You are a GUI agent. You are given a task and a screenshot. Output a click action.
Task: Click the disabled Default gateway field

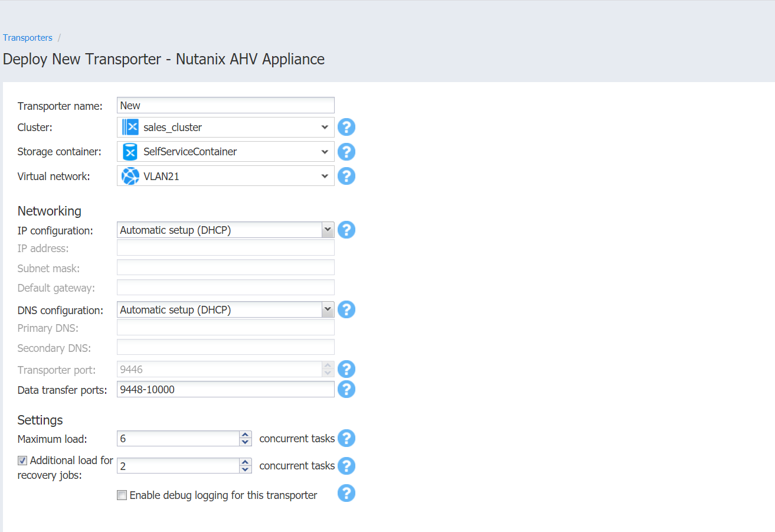pos(225,288)
